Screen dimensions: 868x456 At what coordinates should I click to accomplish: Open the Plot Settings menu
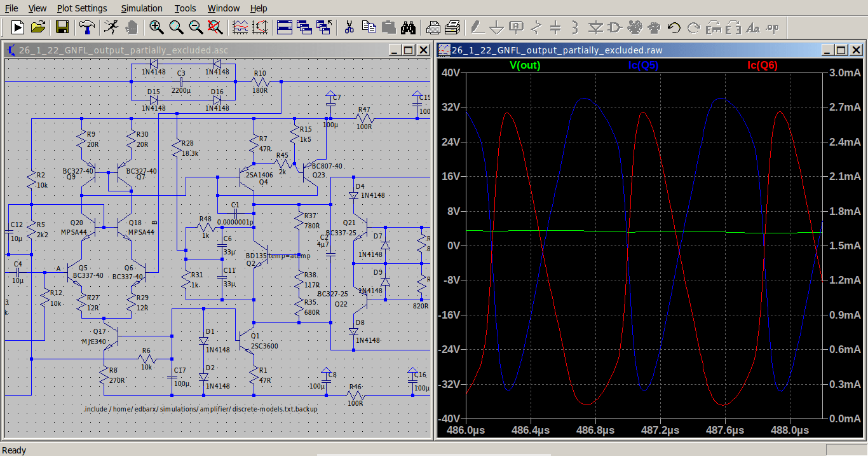pyautogui.click(x=82, y=8)
